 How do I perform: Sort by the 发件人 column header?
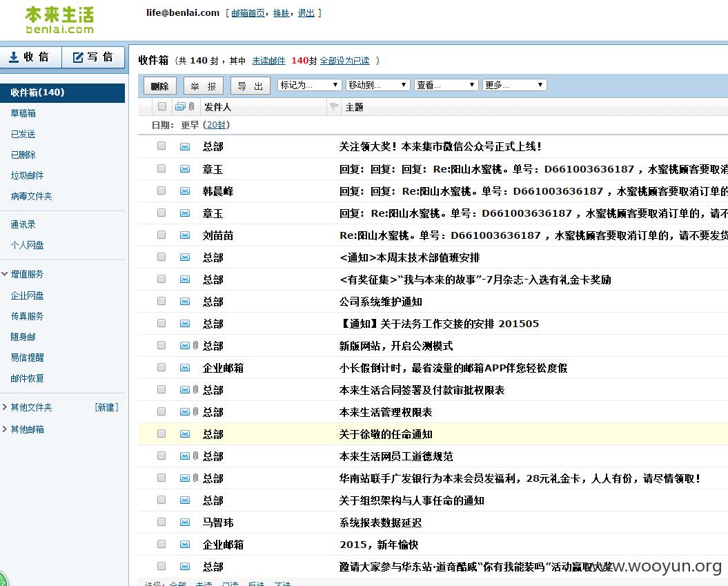click(x=218, y=107)
